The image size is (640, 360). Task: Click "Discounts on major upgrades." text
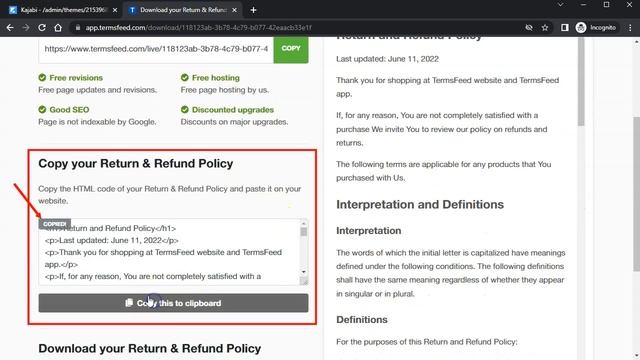point(234,122)
